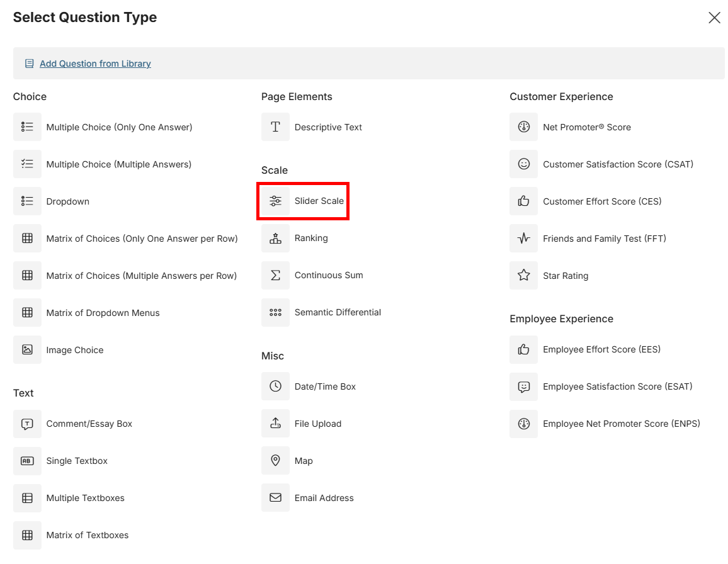Select 'Customer Effort Score (CES)' label
728x564 pixels.
click(x=602, y=201)
